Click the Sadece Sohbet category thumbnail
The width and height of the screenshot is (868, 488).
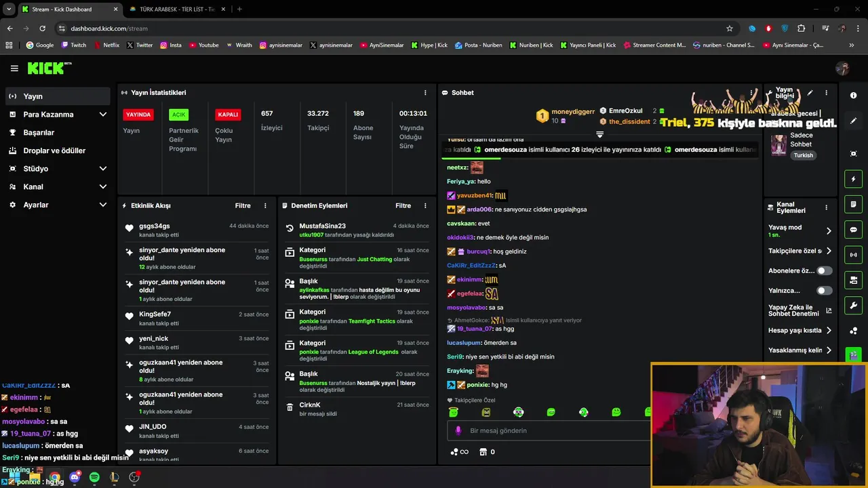coord(778,144)
